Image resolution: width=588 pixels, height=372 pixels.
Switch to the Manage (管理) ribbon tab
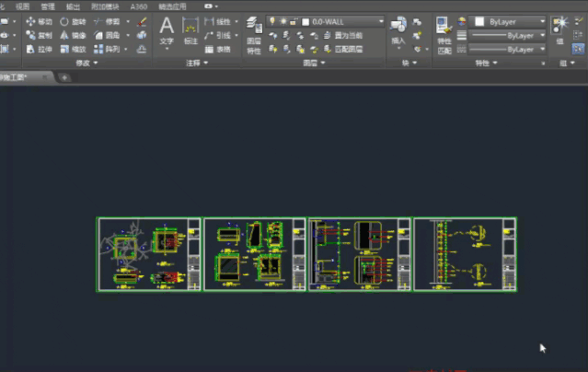[48, 6]
